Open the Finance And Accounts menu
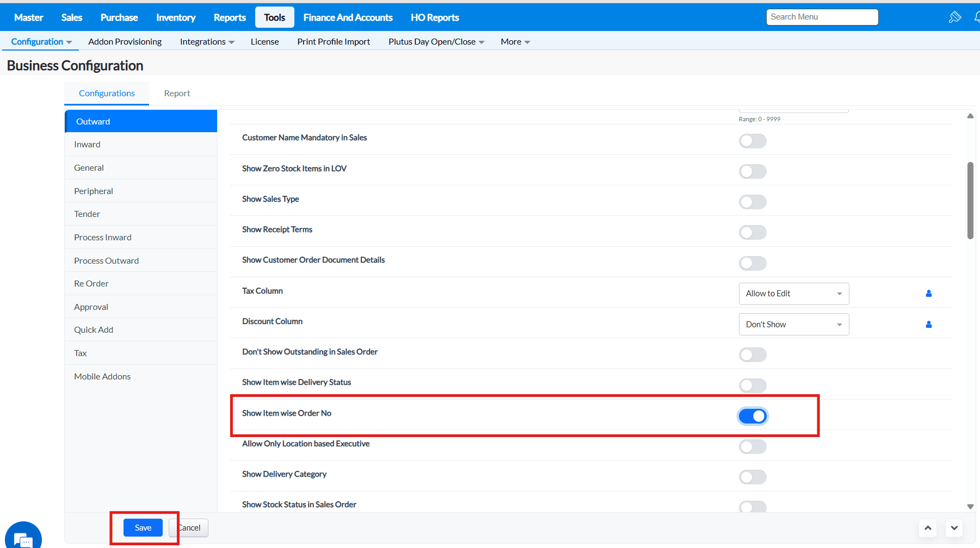The image size is (980, 548). (348, 17)
